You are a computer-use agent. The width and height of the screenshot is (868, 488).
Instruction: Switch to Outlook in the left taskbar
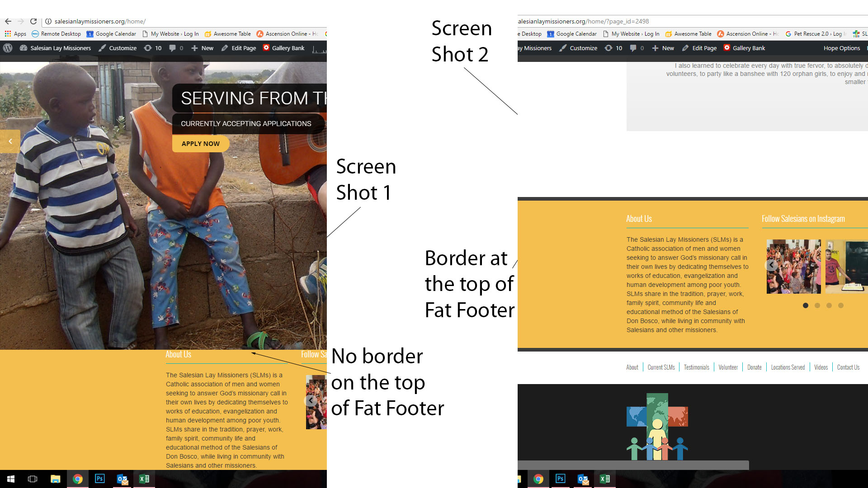[122, 479]
